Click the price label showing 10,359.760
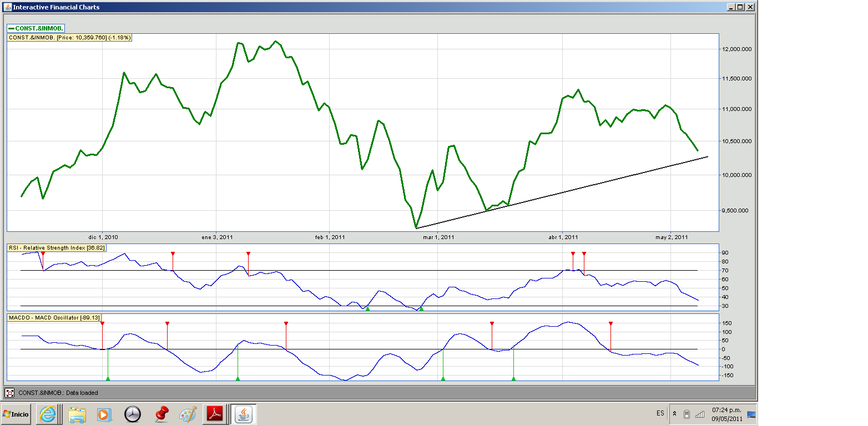 [69, 37]
